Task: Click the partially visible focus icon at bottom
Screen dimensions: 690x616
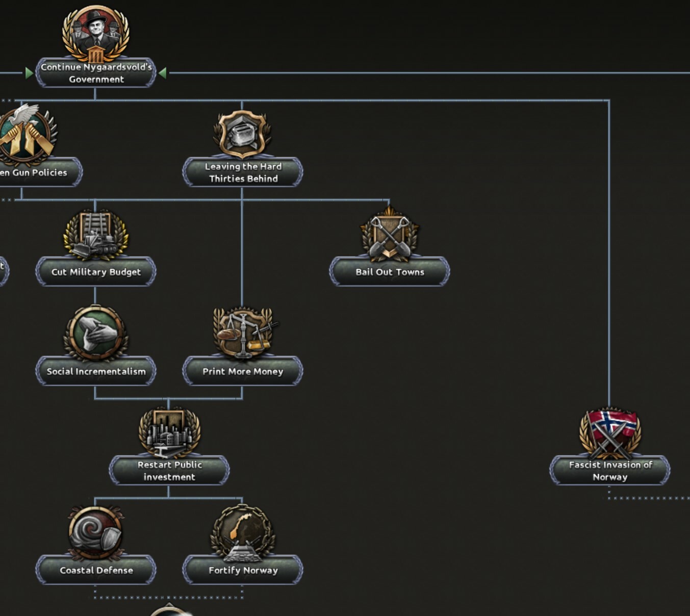Action: click(x=169, y=610)
